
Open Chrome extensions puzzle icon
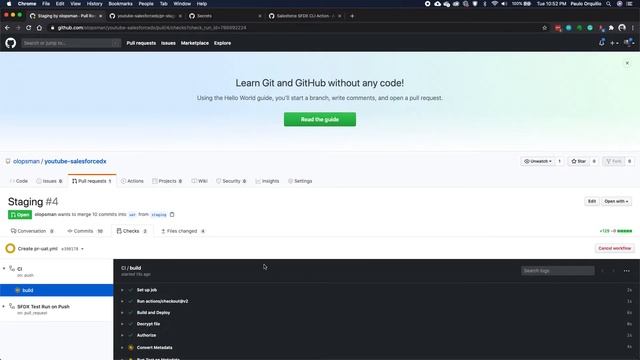click(x=611, y=28)
